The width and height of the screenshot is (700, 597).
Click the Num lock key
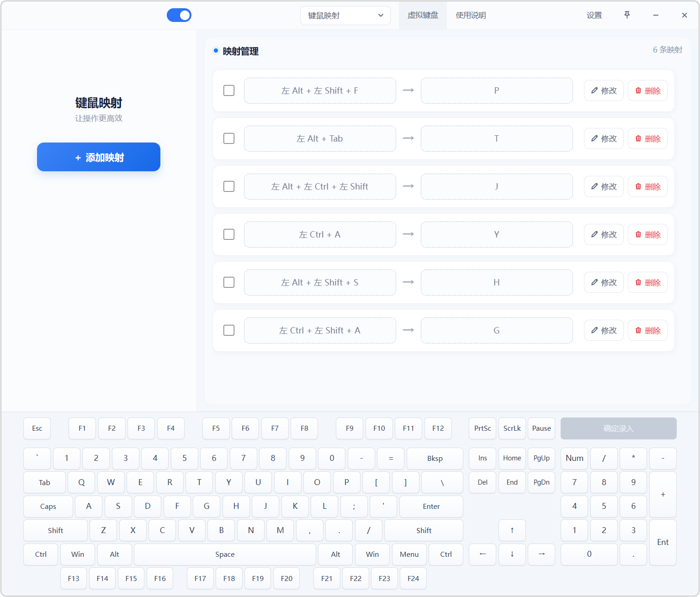tap(574, 458)
